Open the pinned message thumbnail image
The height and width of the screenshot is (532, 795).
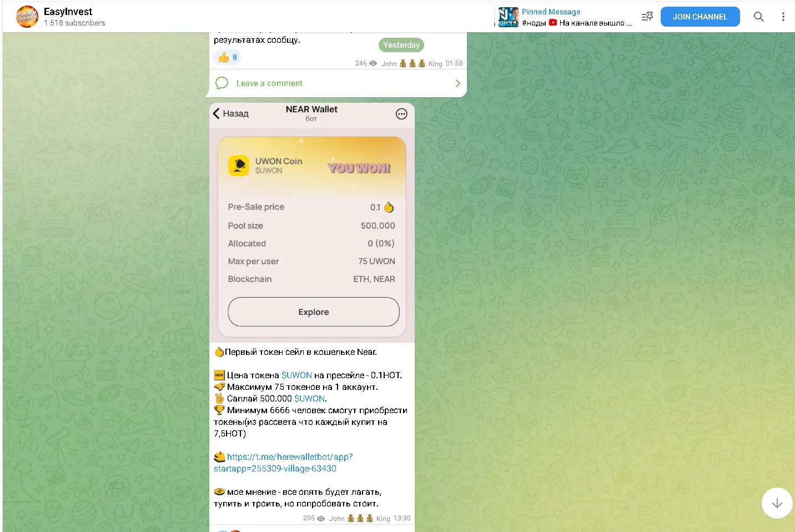coord(508,17)
